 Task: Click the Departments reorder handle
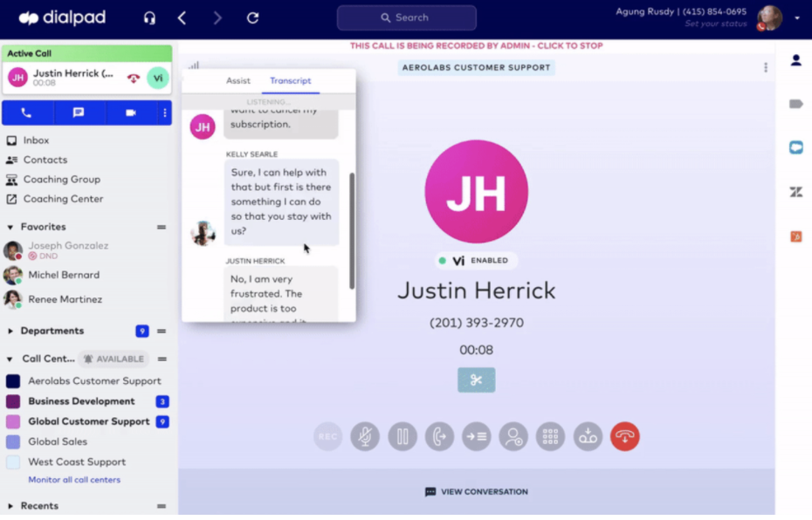tap(162, 332)
